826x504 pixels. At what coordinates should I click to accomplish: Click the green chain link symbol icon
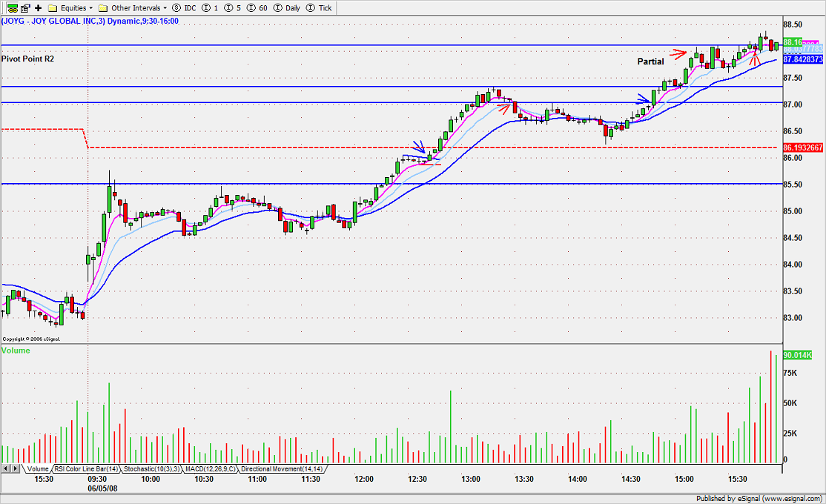pyautogui.click(x=12, y=8)
